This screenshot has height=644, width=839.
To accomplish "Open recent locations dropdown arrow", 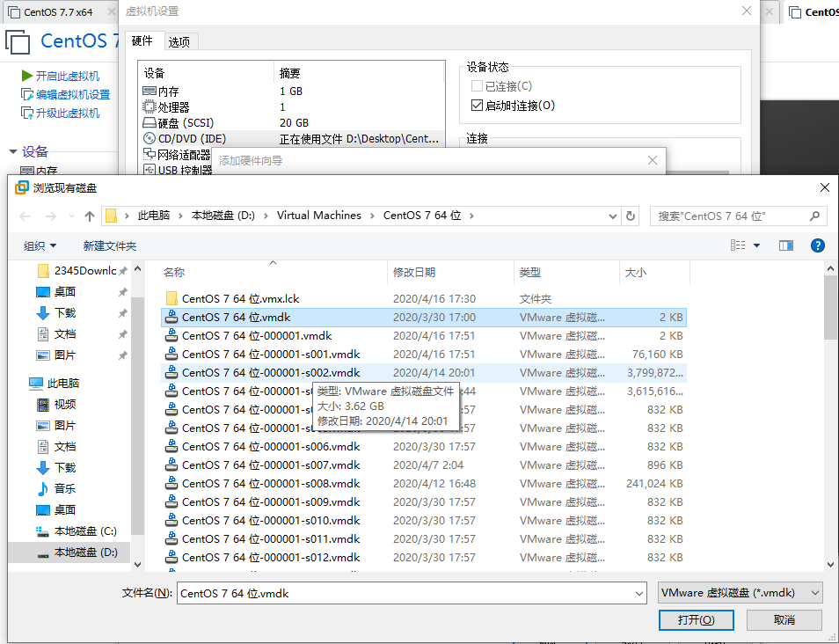I will pos(71,216).
